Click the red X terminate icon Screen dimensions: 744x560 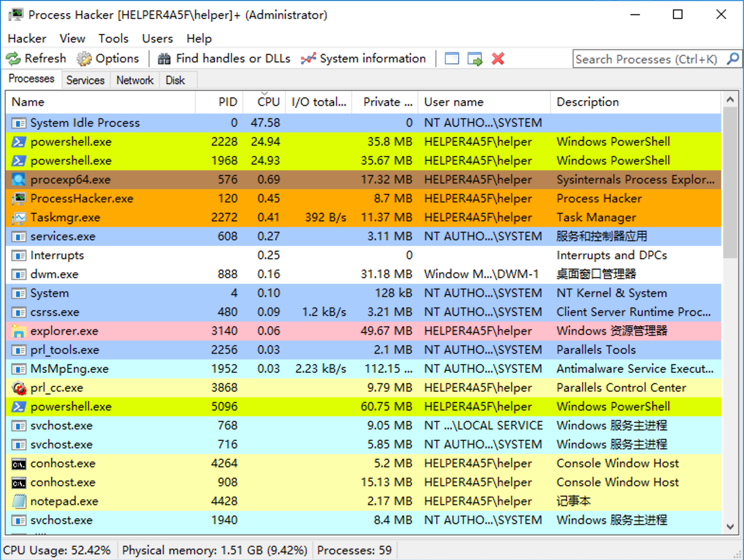point(498,59)
